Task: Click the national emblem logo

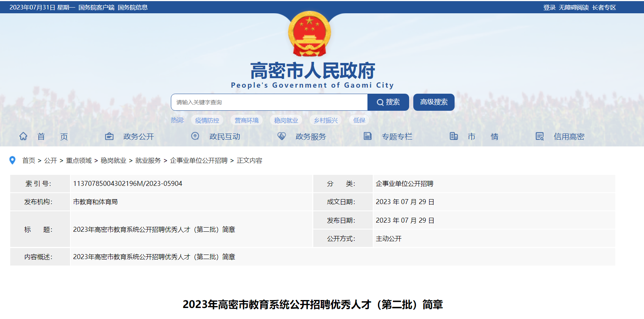Action: (309, 34)
